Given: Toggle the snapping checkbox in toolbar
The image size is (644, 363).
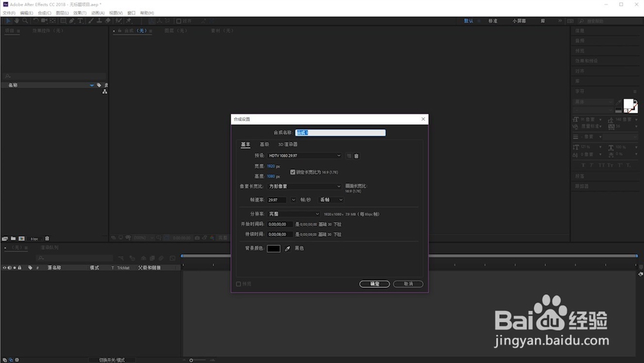Looking at the screenshot, I should [x=178, y=21].
